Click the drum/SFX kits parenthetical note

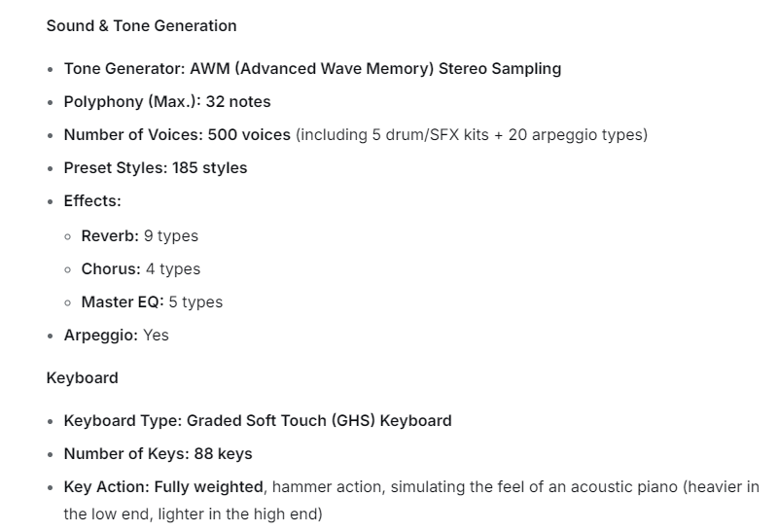472,134
